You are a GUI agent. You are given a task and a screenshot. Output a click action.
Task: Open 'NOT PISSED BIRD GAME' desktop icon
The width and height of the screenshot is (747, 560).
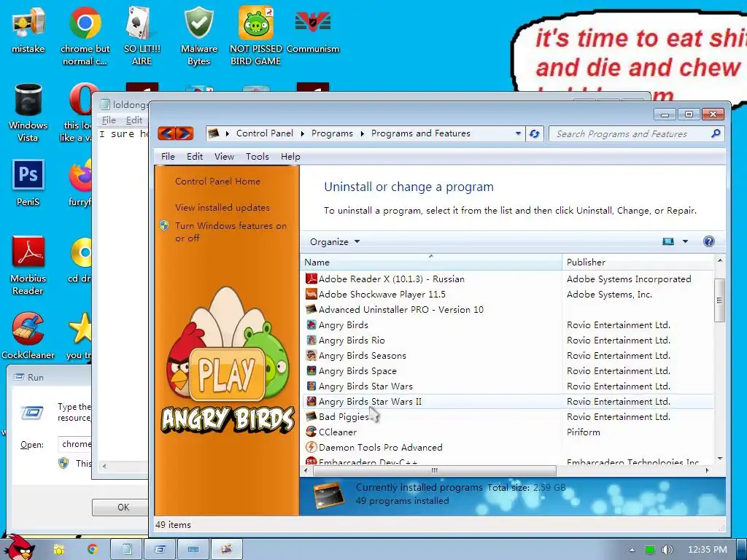tap(255, 36)
